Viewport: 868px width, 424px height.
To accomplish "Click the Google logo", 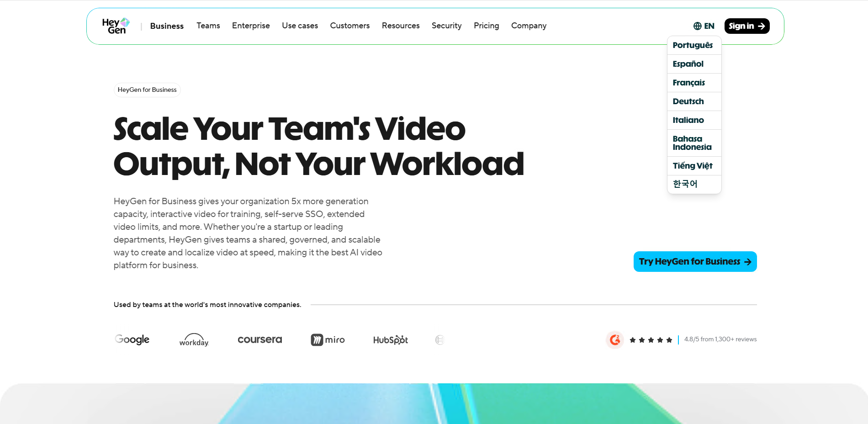I will click(132, 339).
